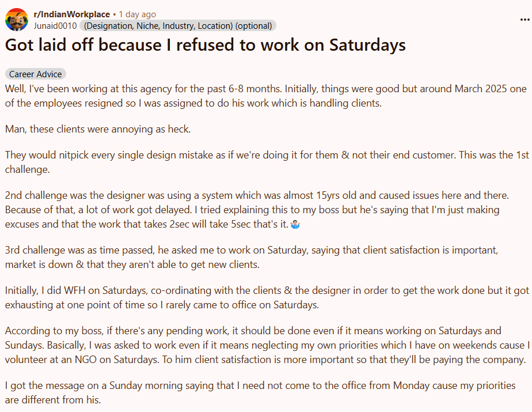The width and height of the screenshot is (532, 412).
Task: Click the '1 day ago' timestamp
Action: click(137, 14)
